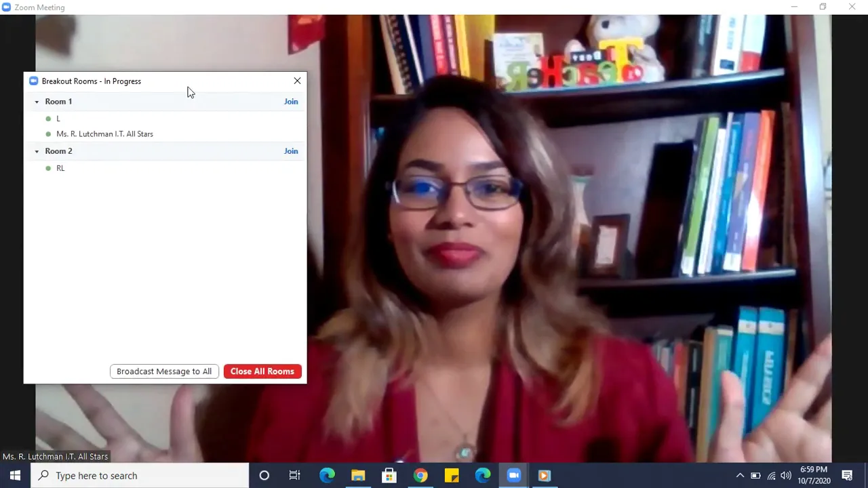Show hidden system tray icons
Viewport: 868px width, 488px height.
pyautogui.click(x=740, y=476)
